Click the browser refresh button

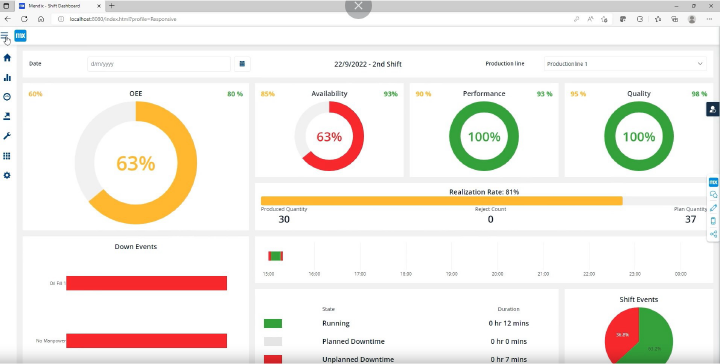(x=24, y=19)
